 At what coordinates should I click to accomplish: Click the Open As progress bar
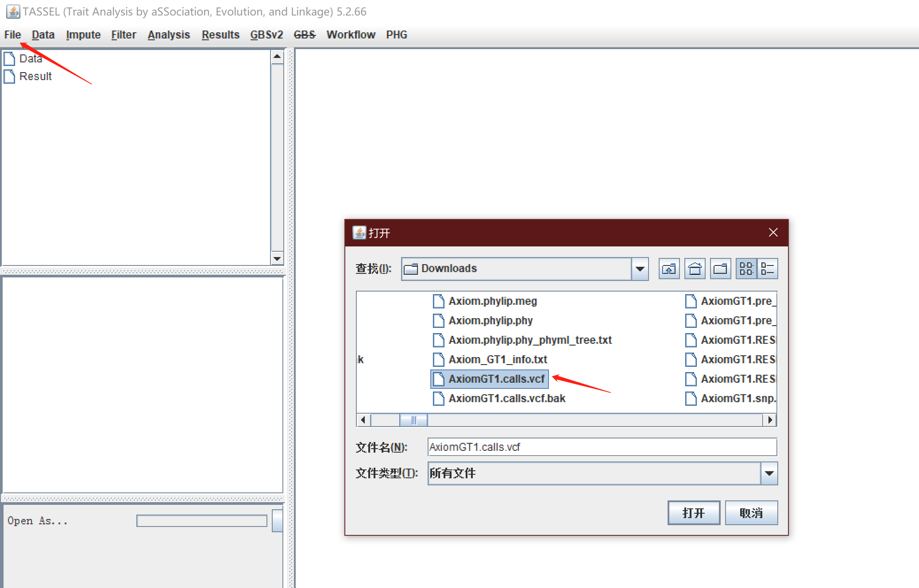202,521
